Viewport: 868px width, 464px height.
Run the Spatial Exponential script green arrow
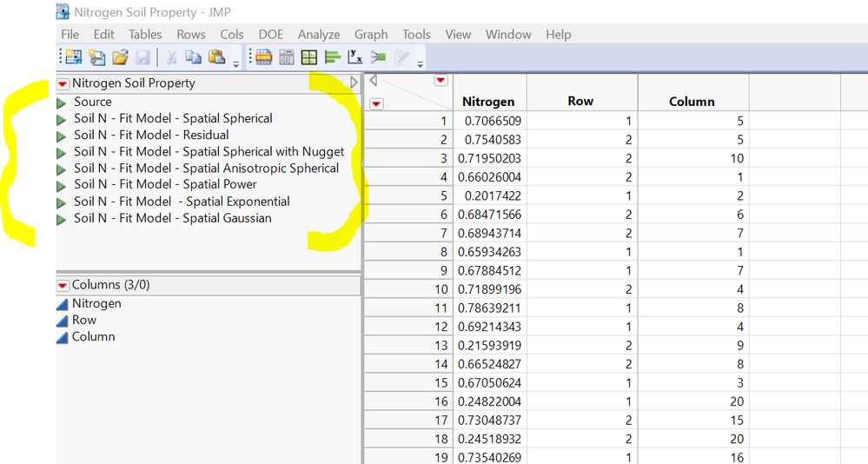coord(62,202)
